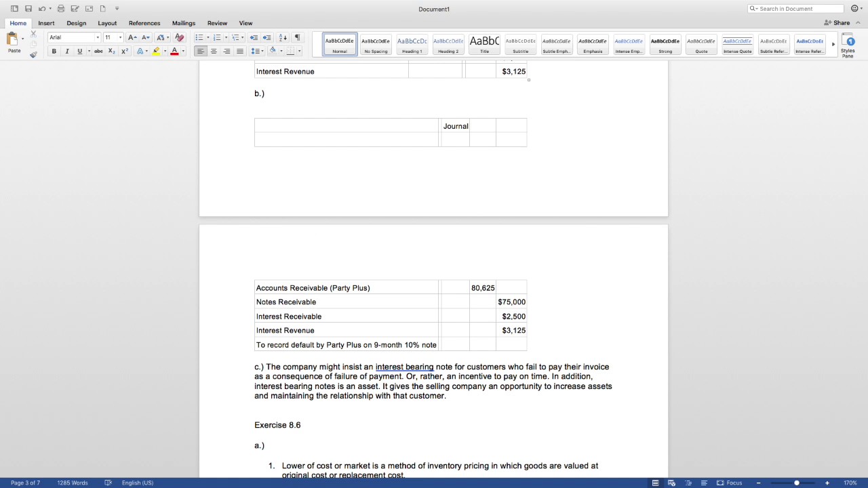
Task: Click the Sort A-Z icon
Action: point(283,37)
